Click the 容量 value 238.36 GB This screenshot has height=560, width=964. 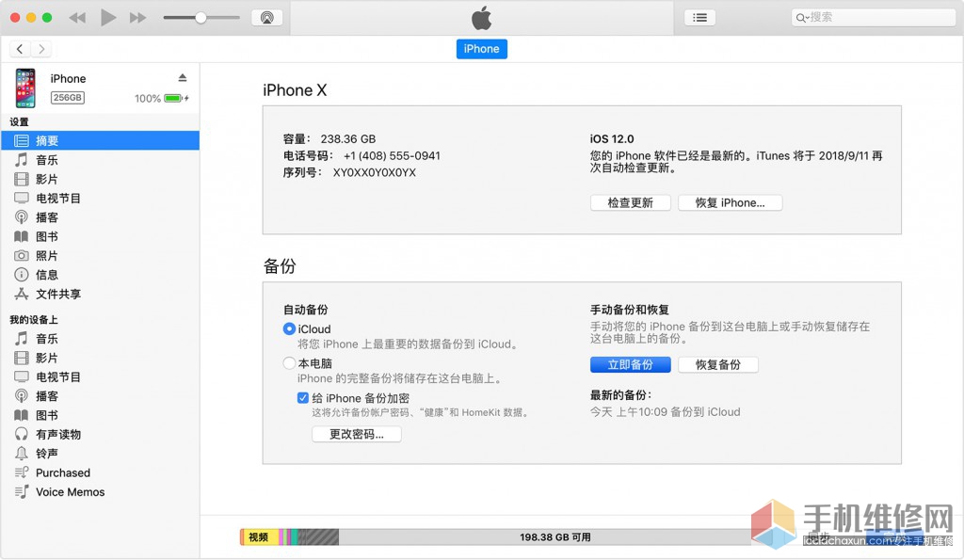click(x=348, y=139)
